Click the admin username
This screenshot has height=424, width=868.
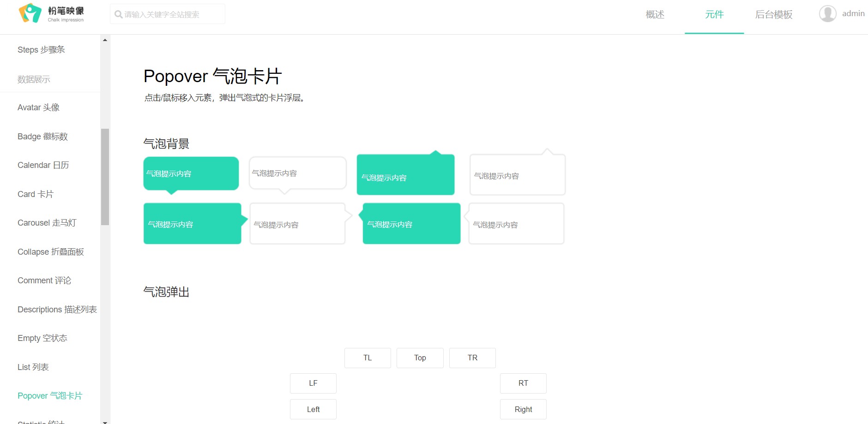(x=853, y=14)
